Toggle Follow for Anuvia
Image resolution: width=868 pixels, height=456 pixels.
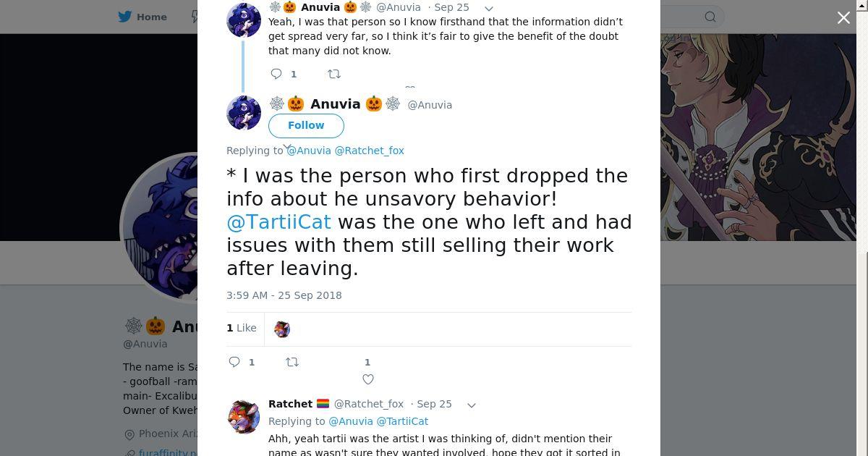306,125
